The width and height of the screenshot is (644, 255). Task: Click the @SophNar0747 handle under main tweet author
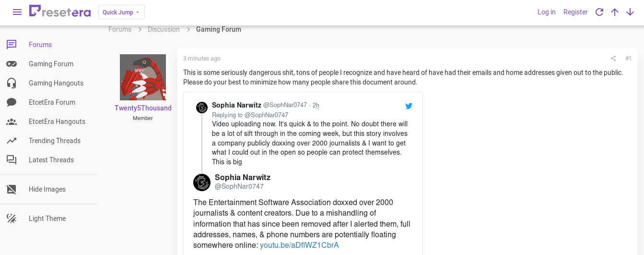click(x=239, y=186)
